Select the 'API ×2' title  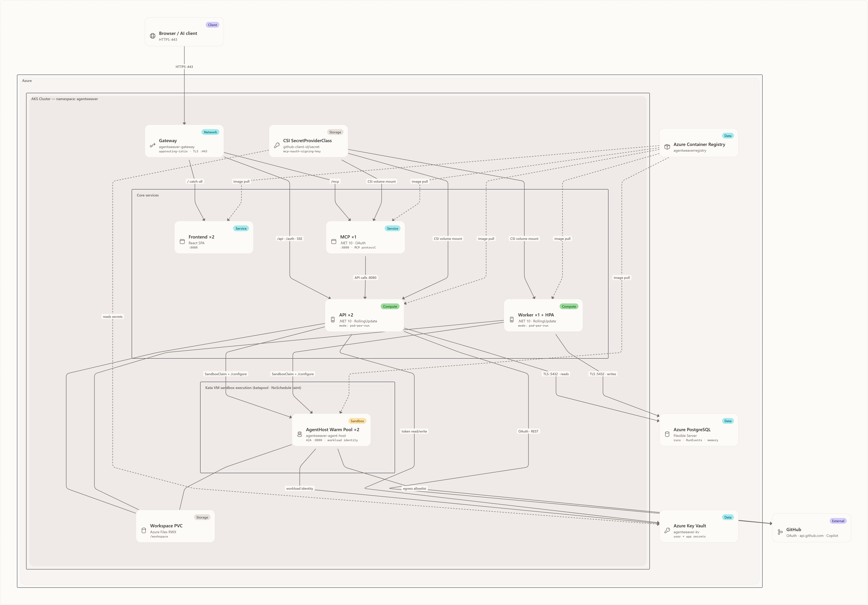(x=346, y=315)
